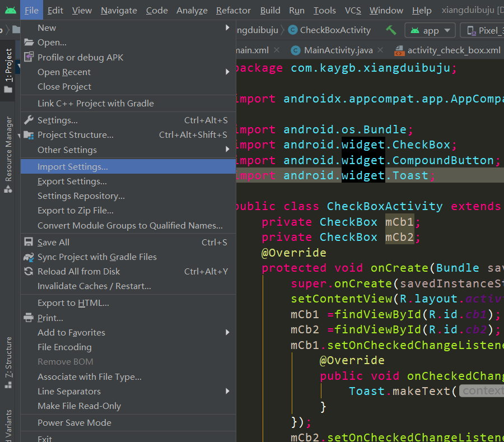Click the green hammer Build icon
Screen dimensions: 504x442
coord(391,30)
